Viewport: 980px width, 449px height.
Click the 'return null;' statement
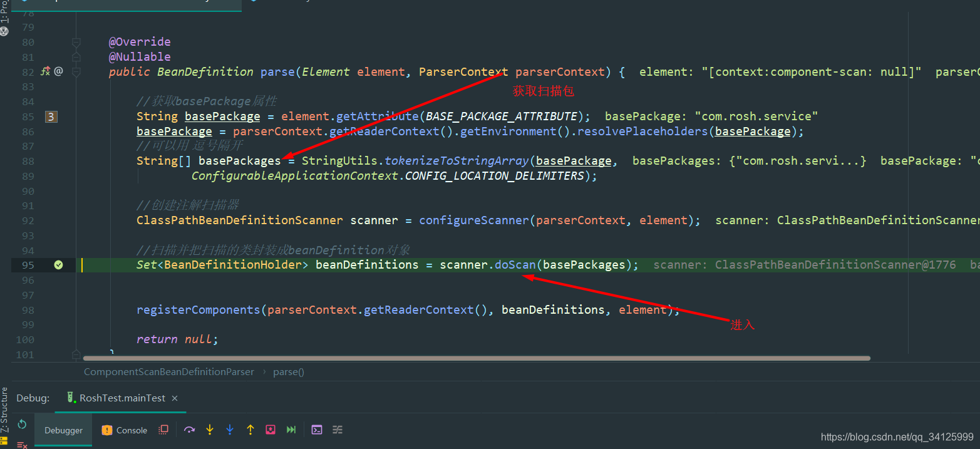coord(178,339)
